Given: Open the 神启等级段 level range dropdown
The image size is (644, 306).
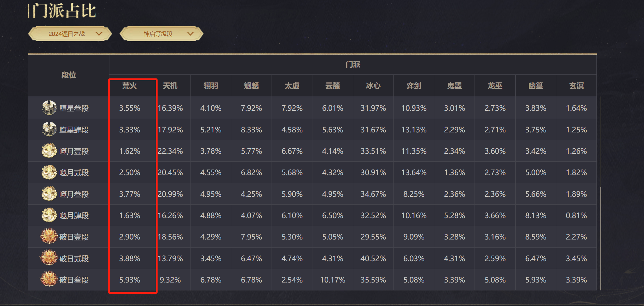Looking at the screenshot, I should click(162, 34).
